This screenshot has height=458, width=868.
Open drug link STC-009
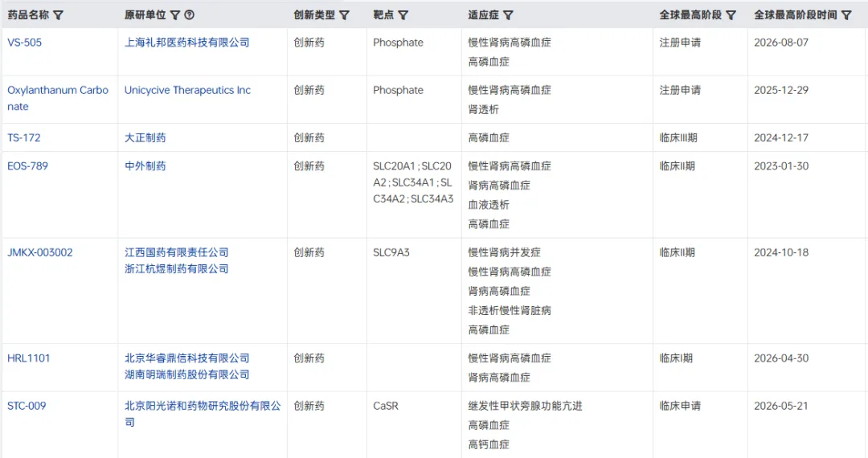click(27, 406)
